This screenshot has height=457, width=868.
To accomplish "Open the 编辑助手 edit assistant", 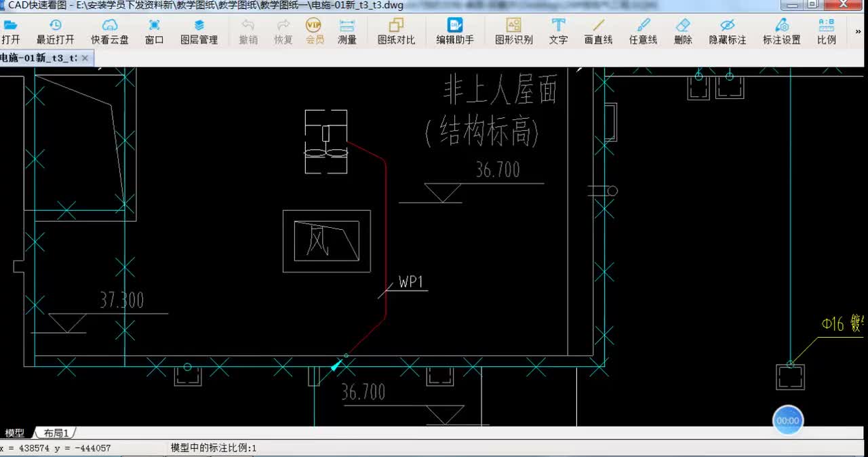I will coord(454,32).
